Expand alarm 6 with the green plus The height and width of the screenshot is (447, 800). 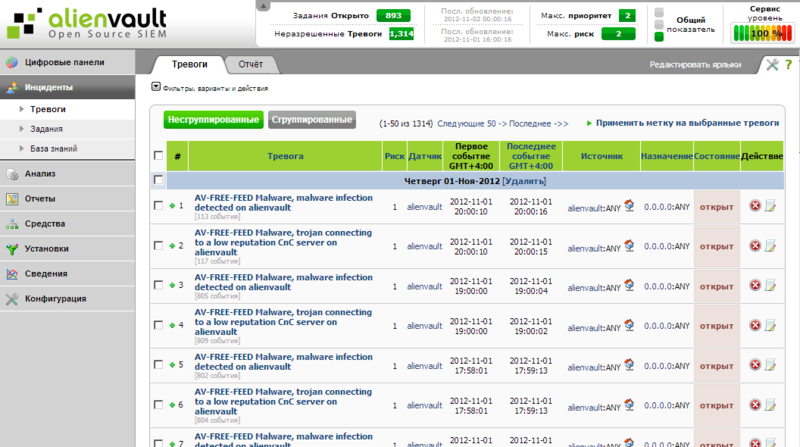pyautogui.click(x=172, y=405)
